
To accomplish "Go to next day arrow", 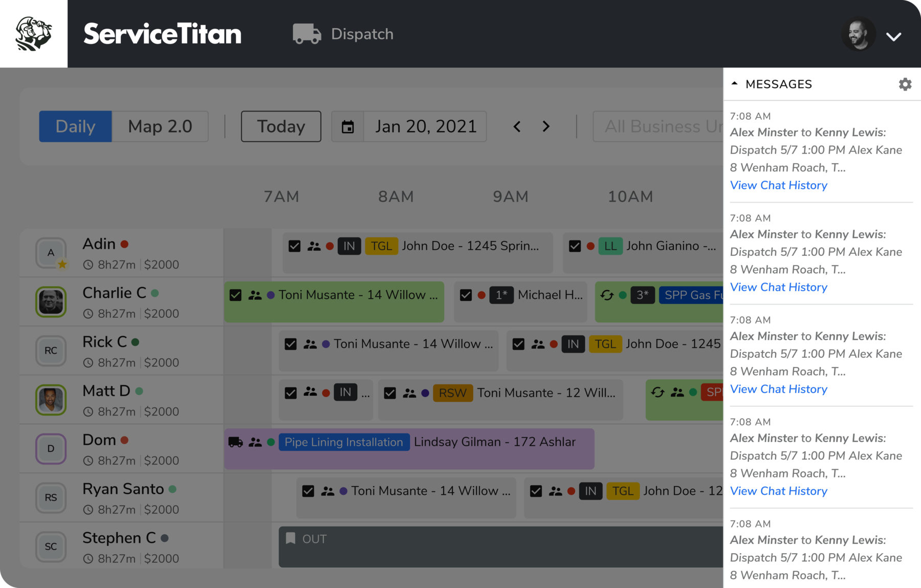I will (546, 126).
